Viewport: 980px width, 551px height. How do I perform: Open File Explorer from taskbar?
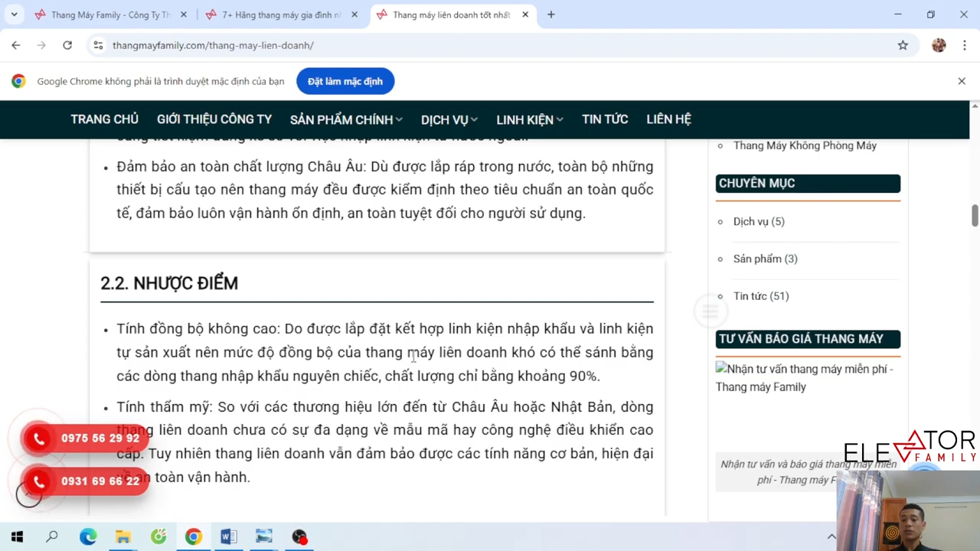tap(123, 536)
